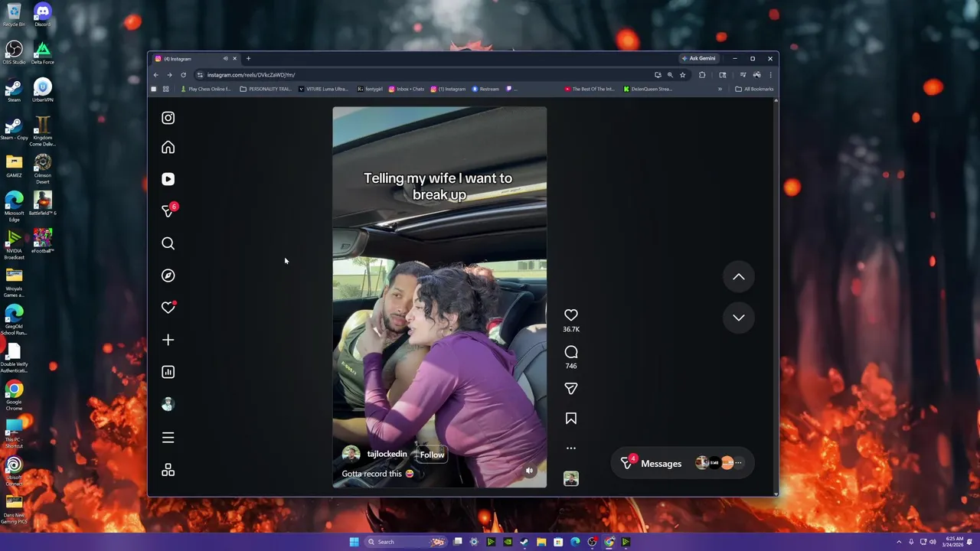
Task: Go to Home feed icon
Action: coord(168,148)
